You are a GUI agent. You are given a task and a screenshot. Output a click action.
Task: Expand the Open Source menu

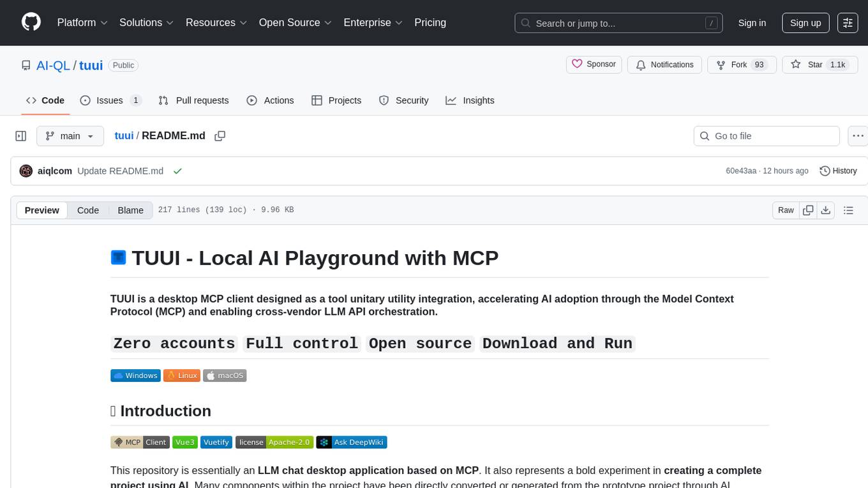point(296,22)
